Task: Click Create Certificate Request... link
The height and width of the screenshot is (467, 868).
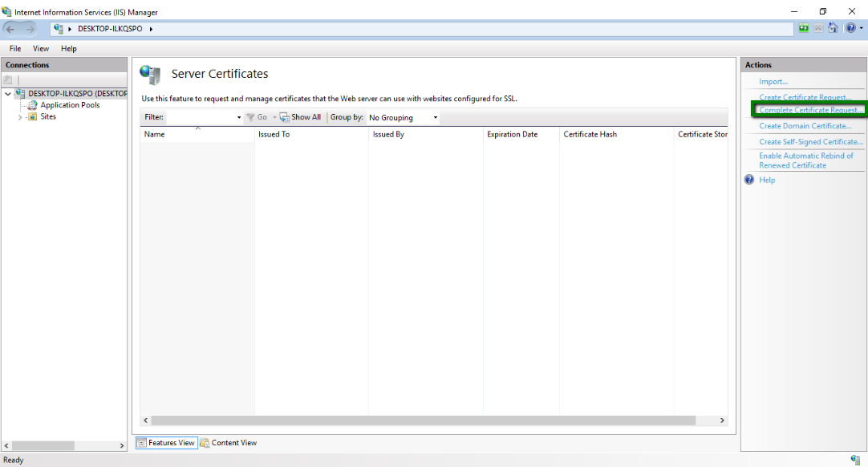Action: (805, 98)
